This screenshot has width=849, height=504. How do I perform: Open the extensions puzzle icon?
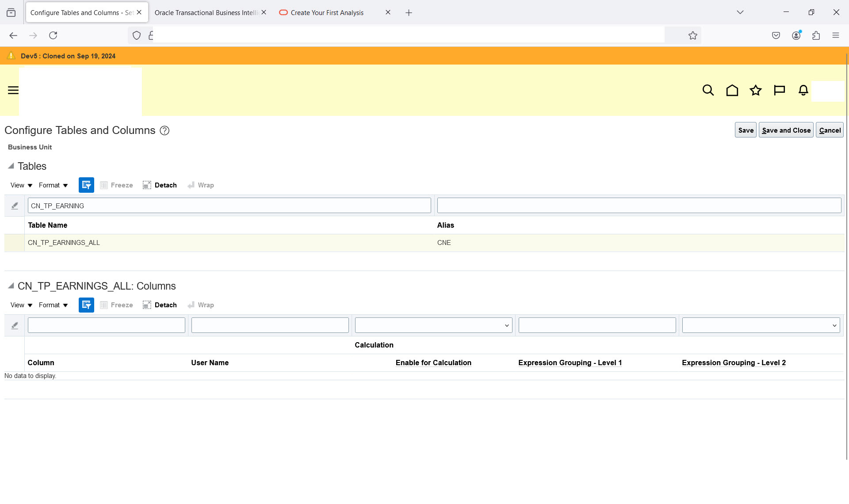point(816,35)
